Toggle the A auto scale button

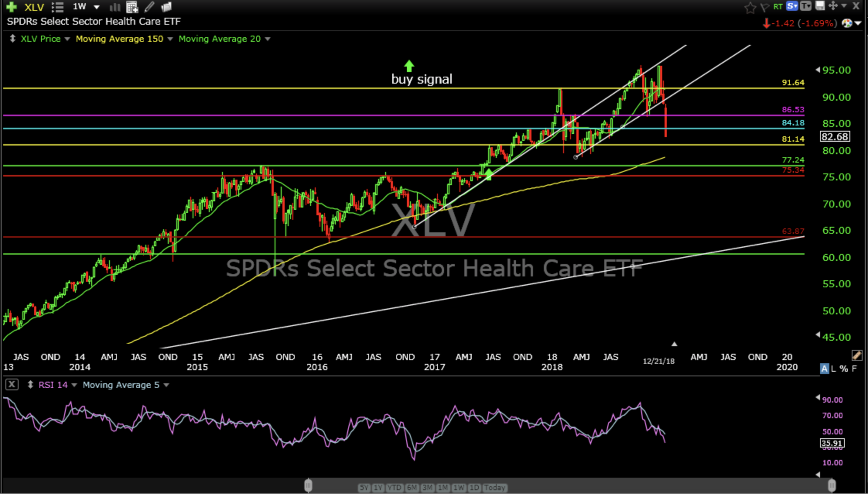[824, 369]
